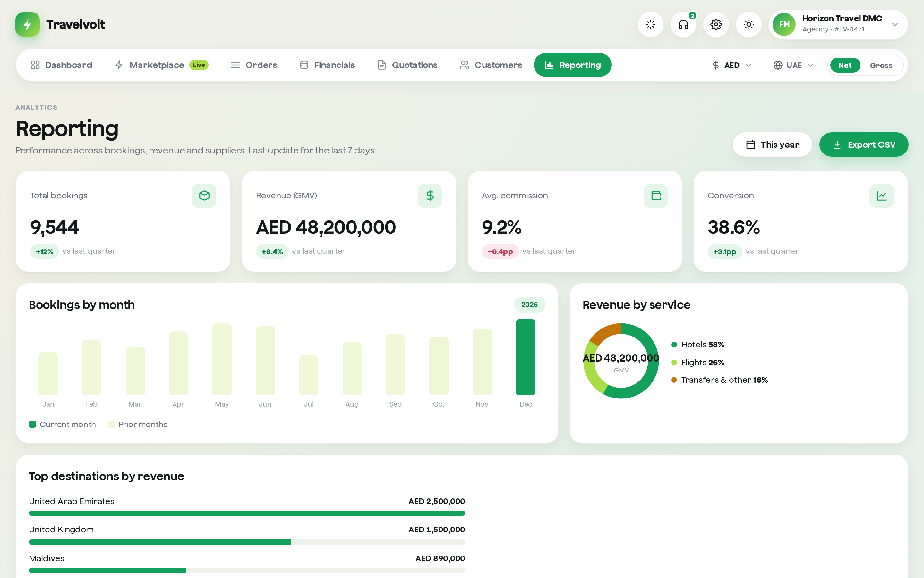Click the calendar icon in This year

[x=751, y=144]
